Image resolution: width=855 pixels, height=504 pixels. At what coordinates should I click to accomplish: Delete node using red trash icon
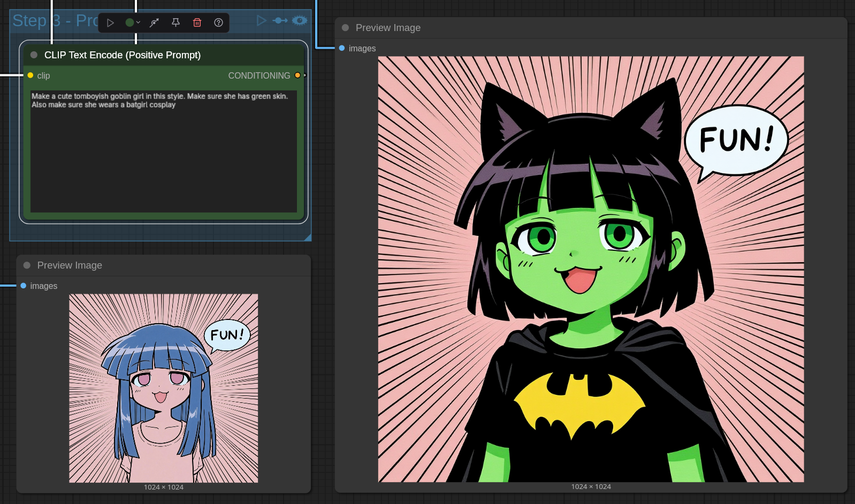pos(197,22)
